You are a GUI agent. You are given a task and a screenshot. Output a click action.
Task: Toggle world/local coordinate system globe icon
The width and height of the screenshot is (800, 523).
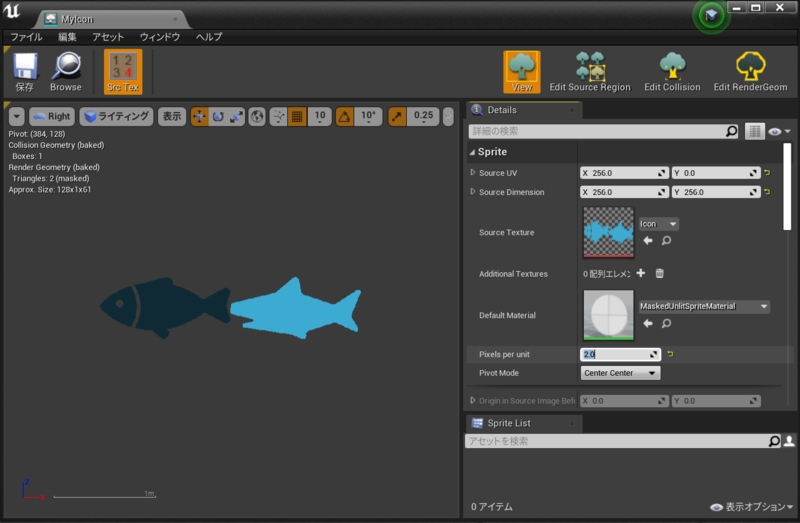(x=257, y=116)
